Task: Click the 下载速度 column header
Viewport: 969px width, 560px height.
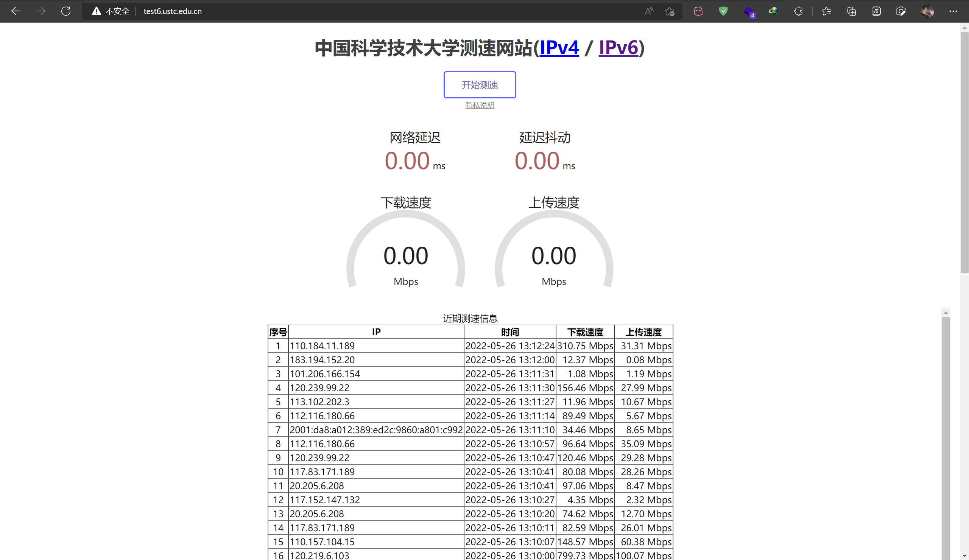Action: (x=585, y=332)
